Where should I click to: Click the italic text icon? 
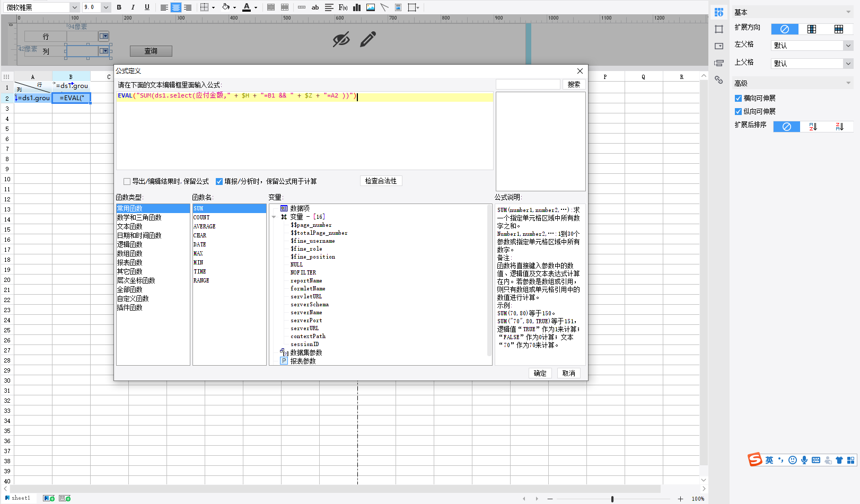tap(133, 7)
